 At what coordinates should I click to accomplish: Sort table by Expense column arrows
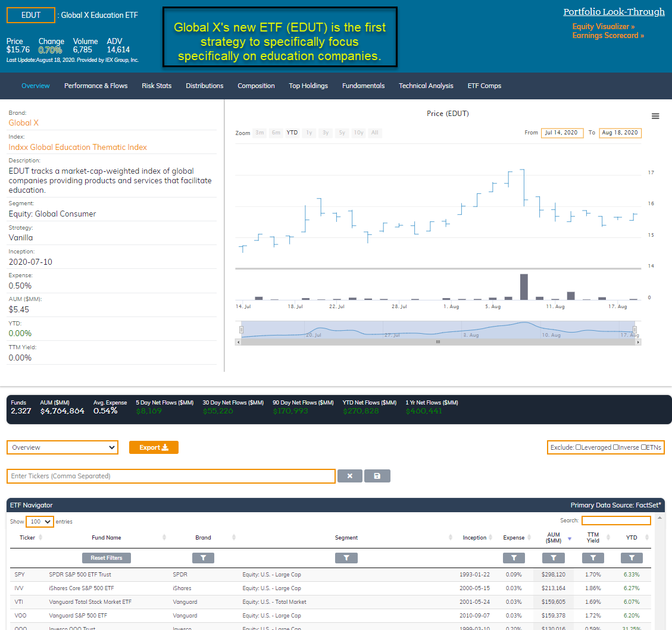pyautogui.click(x=529, y=537)
